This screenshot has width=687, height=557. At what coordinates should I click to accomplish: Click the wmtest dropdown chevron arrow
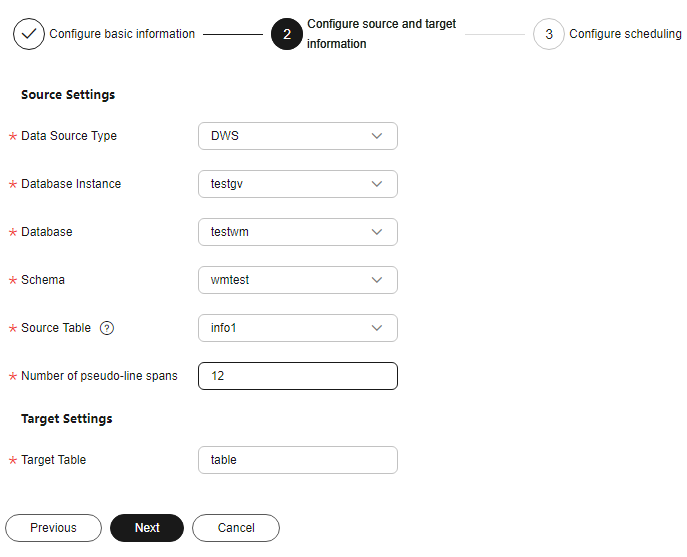(377, 280)
